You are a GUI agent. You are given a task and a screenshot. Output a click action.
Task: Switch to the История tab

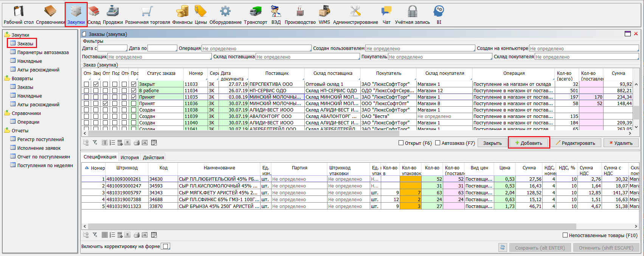click(130, 157)
